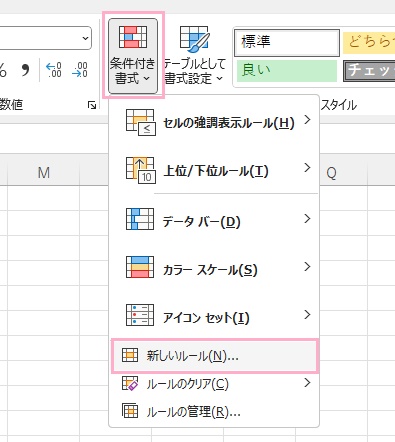Click the 数値 group label
395x442 pixels.
[x=11, y=105]
